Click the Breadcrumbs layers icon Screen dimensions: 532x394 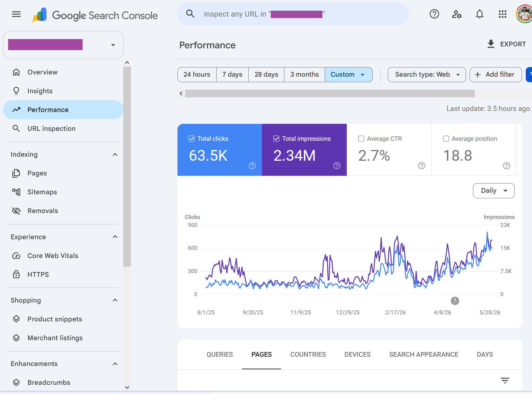click(16, 382)
